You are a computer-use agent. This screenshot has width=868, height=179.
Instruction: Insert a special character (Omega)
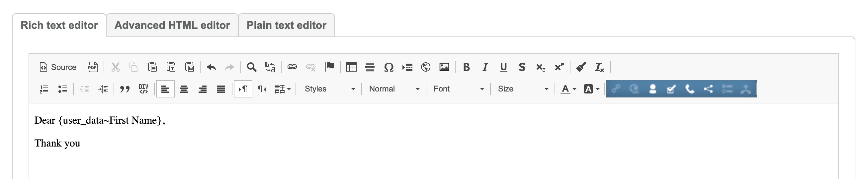pos(389,67)
